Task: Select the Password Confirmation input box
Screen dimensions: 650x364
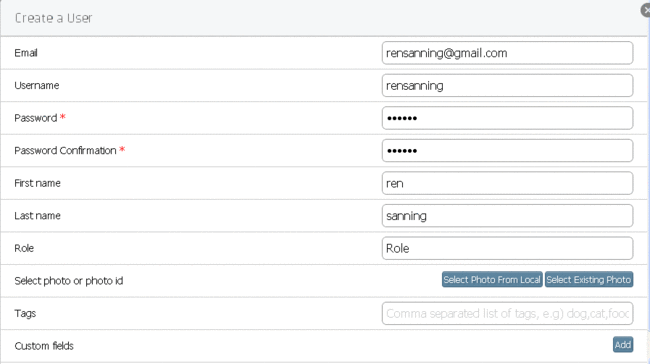Action: pos(507,150)
